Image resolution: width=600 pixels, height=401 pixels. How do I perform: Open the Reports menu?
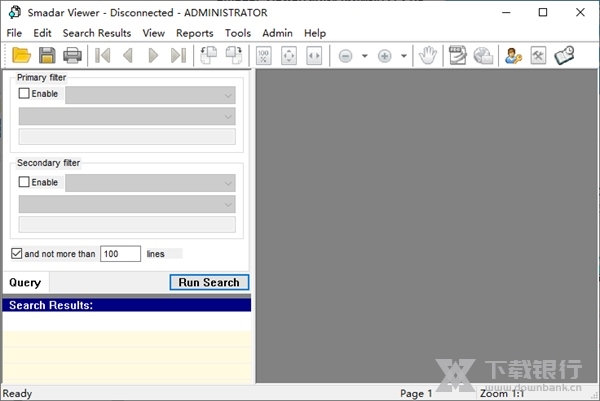pos(194,33)
